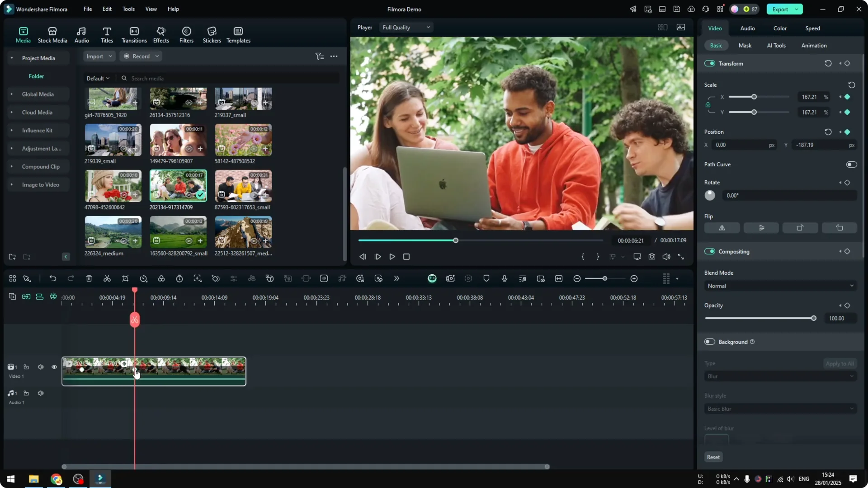Activate the Voiceover microphone tool
Screen dimensions: 868x488
504,278
